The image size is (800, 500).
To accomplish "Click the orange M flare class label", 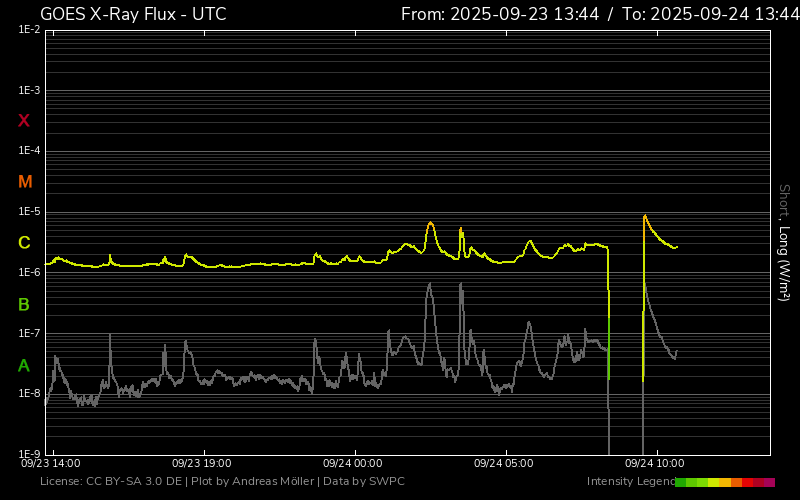I will point(25,182).
